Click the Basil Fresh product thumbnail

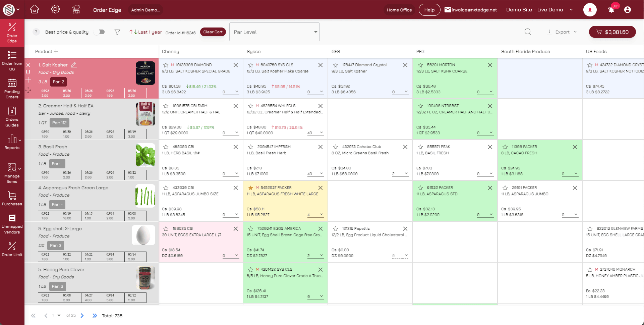(145, 155)
